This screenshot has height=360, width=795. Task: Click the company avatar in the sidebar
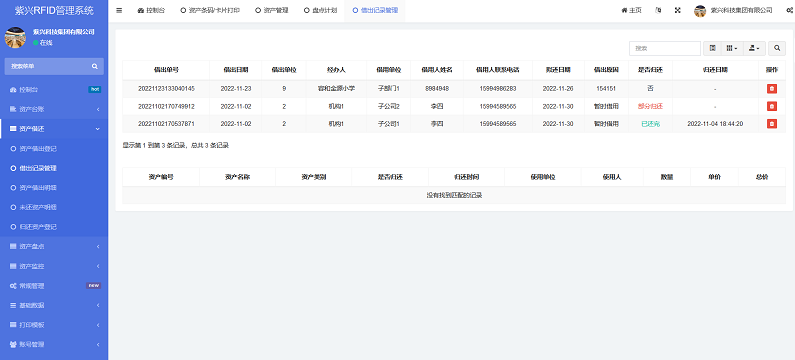tap(15, 38)
